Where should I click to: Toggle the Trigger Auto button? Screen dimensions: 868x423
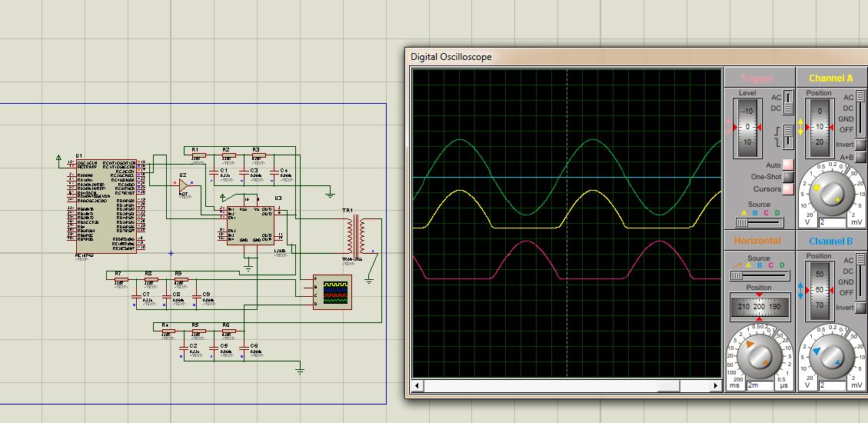[x=787, y=165]
